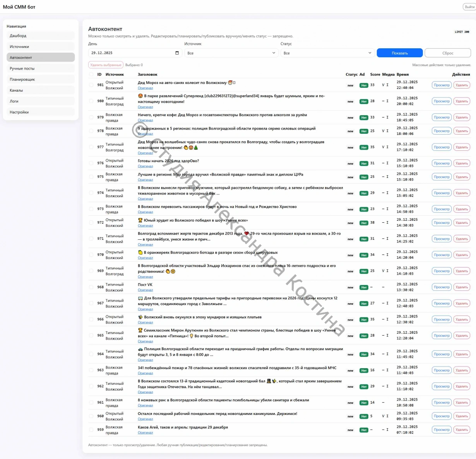
Task: Go to Ручные посты in the sidebar
Action: click(41, 68)
